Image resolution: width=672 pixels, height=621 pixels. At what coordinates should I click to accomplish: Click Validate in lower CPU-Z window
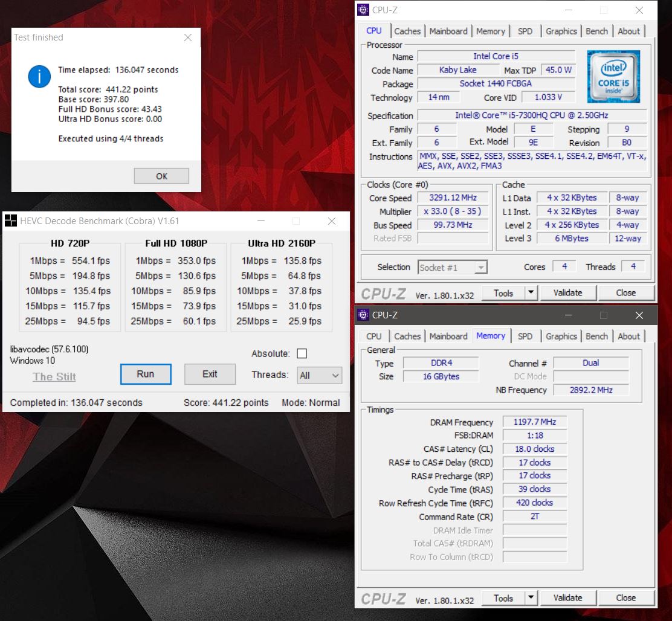click(x=568, y=598)
